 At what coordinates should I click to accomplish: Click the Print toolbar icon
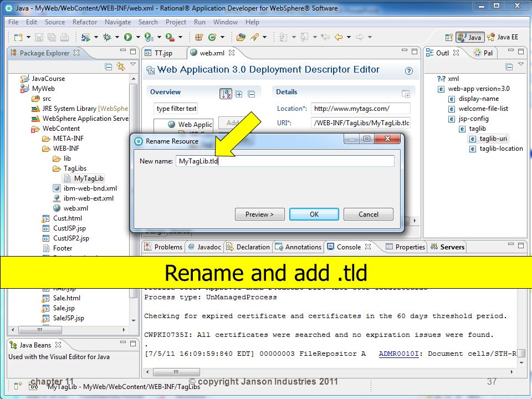[x=64, y=37]
